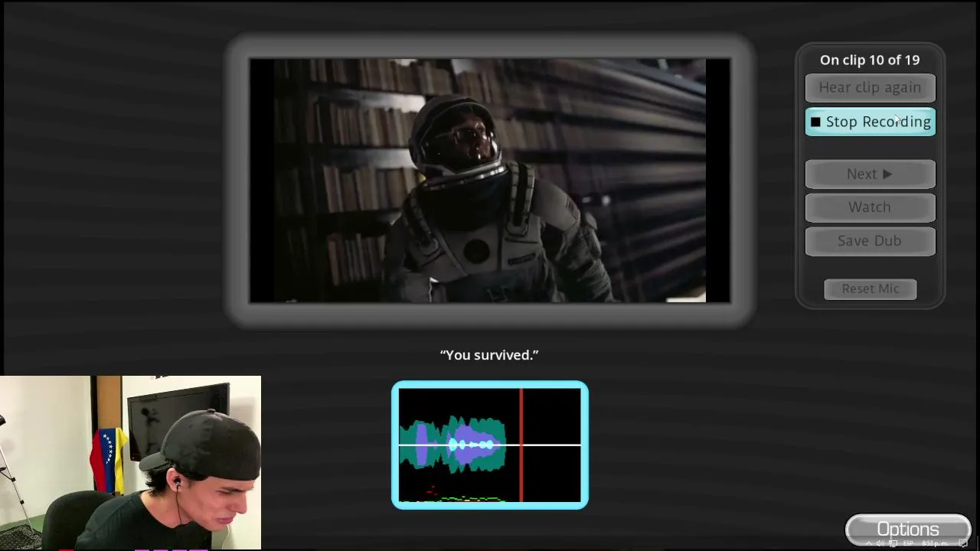Reset the microphone with Reset Mic
Viewport: 980px width, 551px height.
(x=871, y=289)
